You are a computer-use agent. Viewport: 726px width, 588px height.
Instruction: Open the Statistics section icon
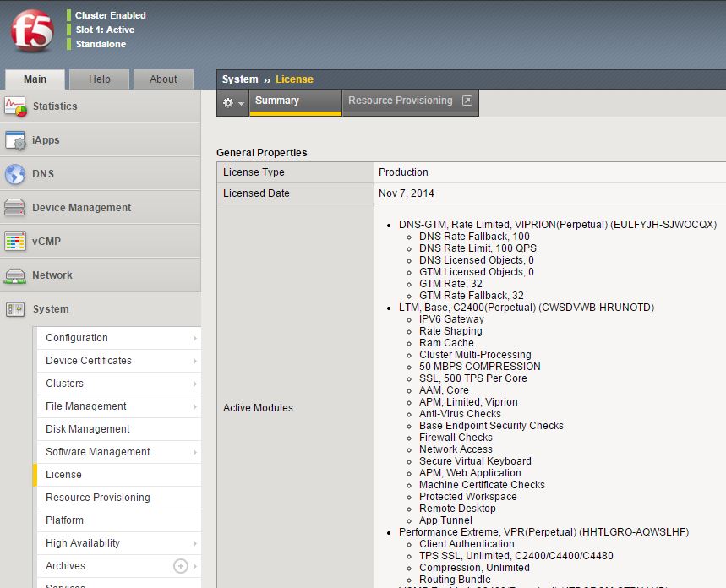[x=15, y=106]
